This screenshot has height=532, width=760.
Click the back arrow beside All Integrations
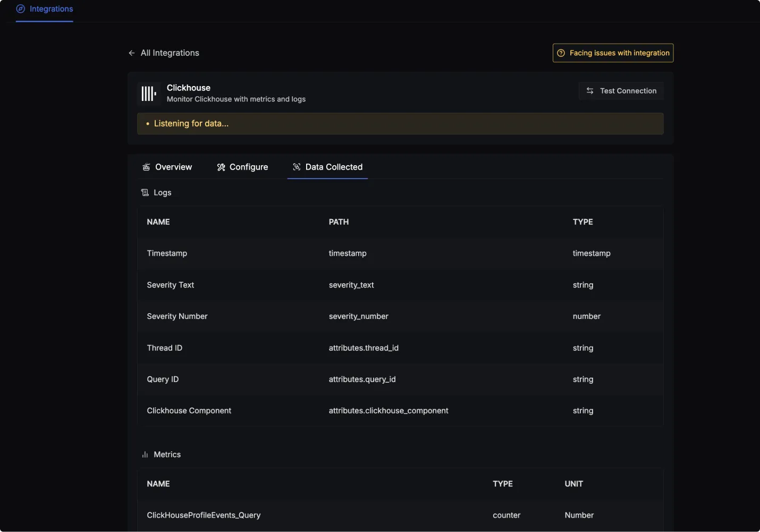point(132,53)
